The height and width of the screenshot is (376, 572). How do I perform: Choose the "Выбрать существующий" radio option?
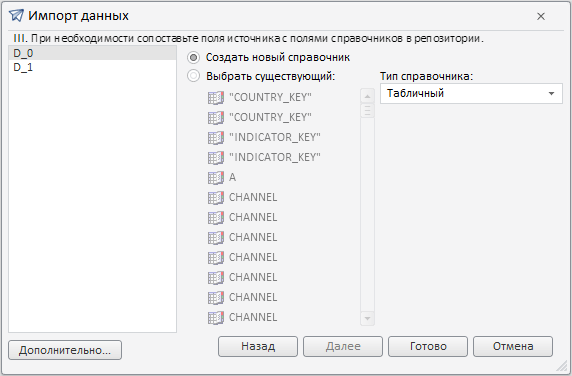pos(193,76)
